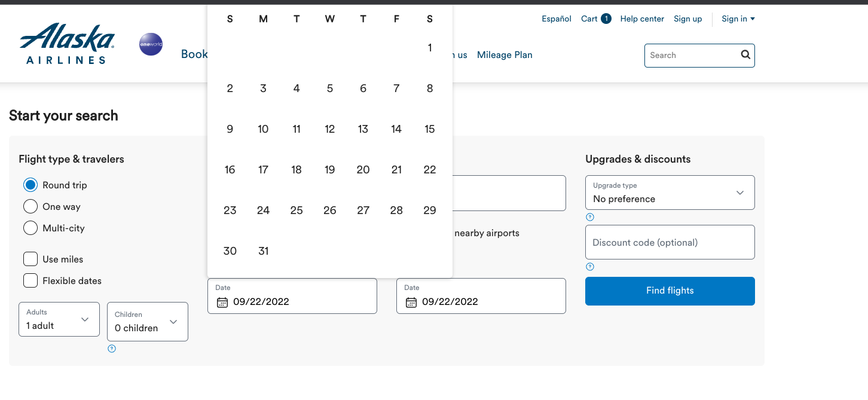Click the return date calendar icon
Screen dimensions: 868x400
(411, 302)
